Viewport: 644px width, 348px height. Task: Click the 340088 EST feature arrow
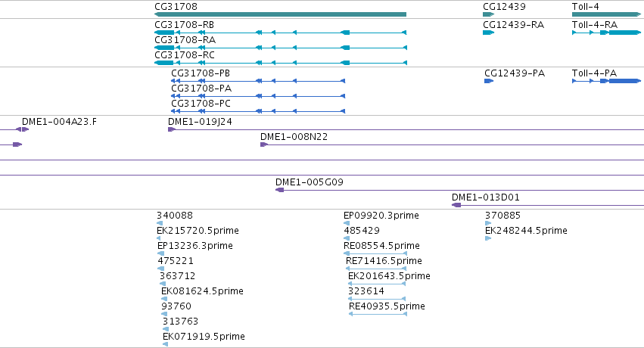click(x=160, y=223)
